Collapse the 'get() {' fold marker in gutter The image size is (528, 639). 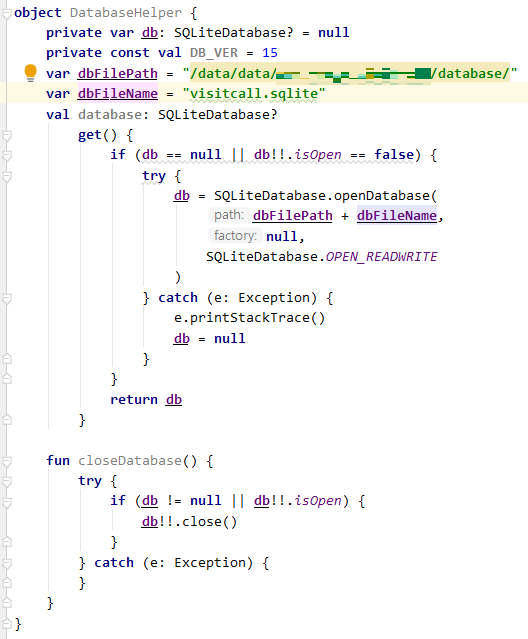coord(7,135)
